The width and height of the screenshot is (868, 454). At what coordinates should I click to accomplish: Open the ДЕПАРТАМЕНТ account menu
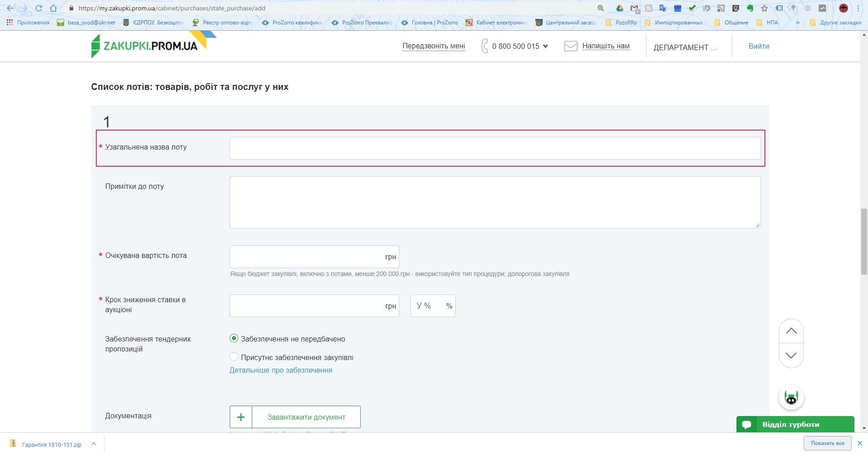[685, 47]
